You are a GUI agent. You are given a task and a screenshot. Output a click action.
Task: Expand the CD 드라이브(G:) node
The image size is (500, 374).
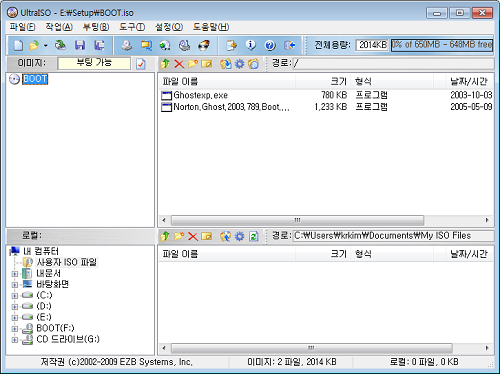(15, 340)
